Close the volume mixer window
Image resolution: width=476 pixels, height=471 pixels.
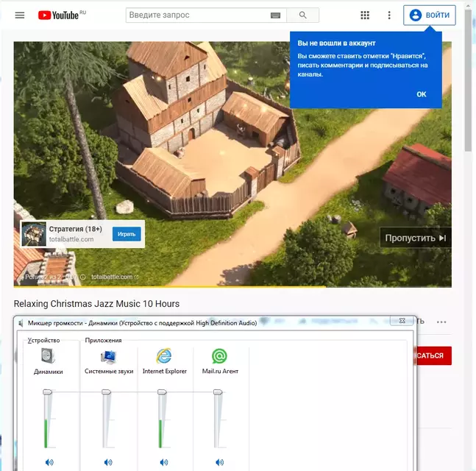pos(402,321)
